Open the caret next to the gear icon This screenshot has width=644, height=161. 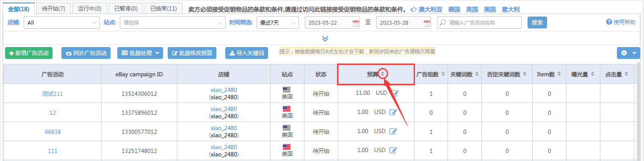point(634,53)
